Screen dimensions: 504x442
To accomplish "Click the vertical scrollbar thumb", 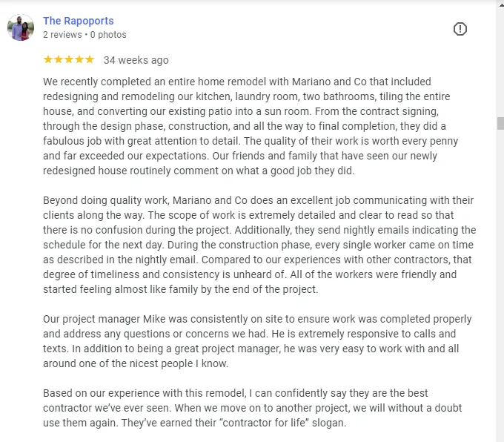I will (x=500, y=123).
